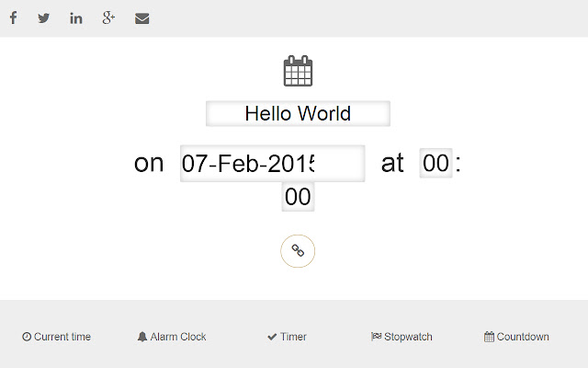The image size is (588, 368).
Task: Click the bell icon beside Alarm Clock
Action: tap(142, 337)
